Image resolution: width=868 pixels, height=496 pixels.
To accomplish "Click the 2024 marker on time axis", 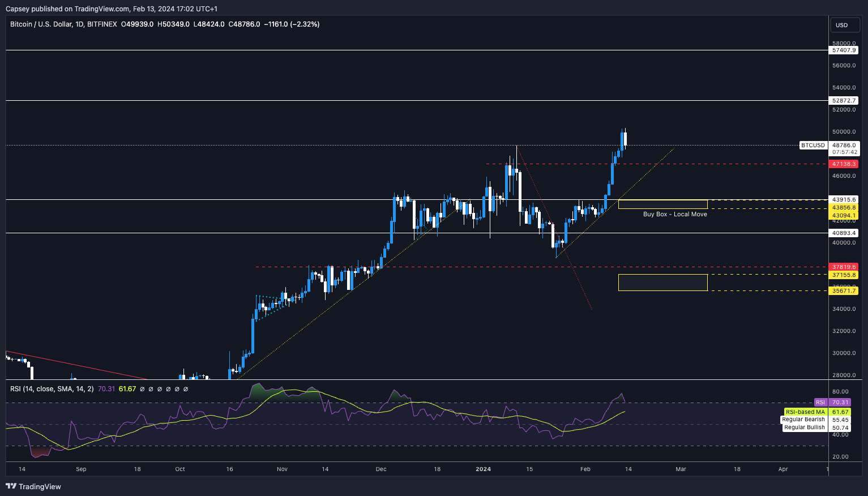I will tap(483, 469).
